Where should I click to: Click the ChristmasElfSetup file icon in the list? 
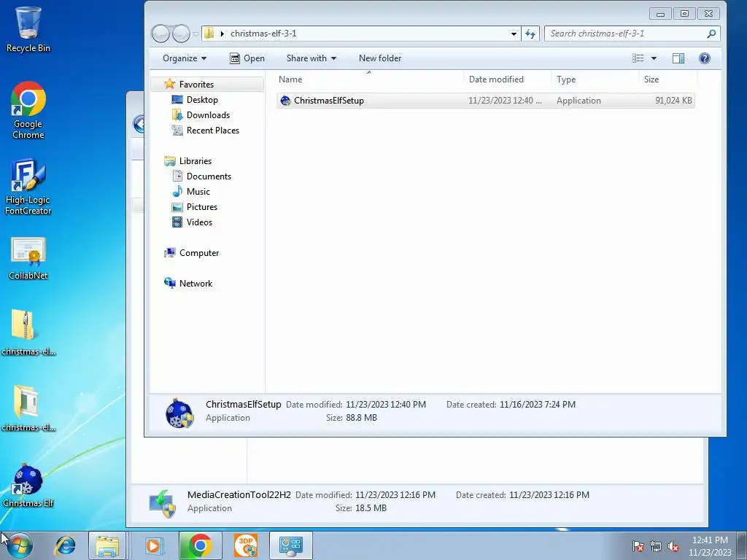click(285, 101)
